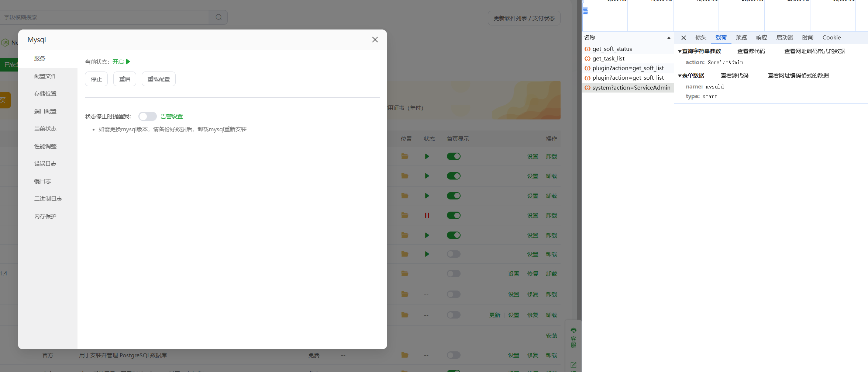Open the DevTools 预览 tab
Image resolution: width=868 pixels, height=372 pixels.
(741, 38)
